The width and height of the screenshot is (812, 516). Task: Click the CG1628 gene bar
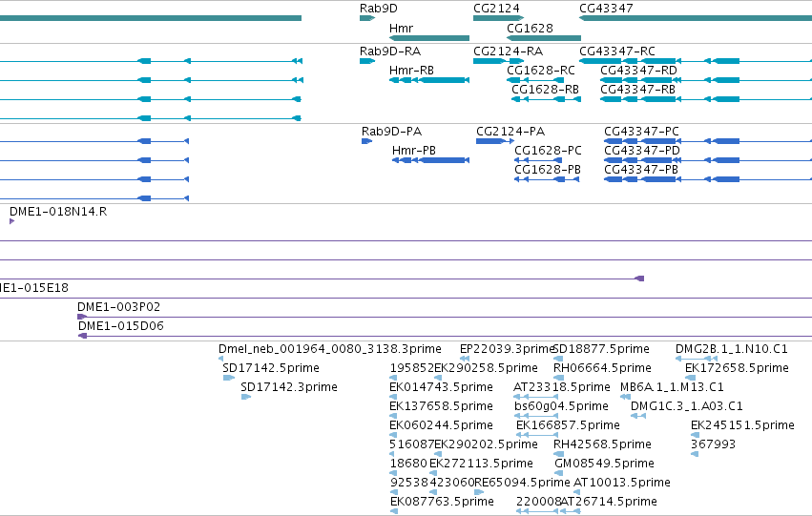tap(544, 38)
